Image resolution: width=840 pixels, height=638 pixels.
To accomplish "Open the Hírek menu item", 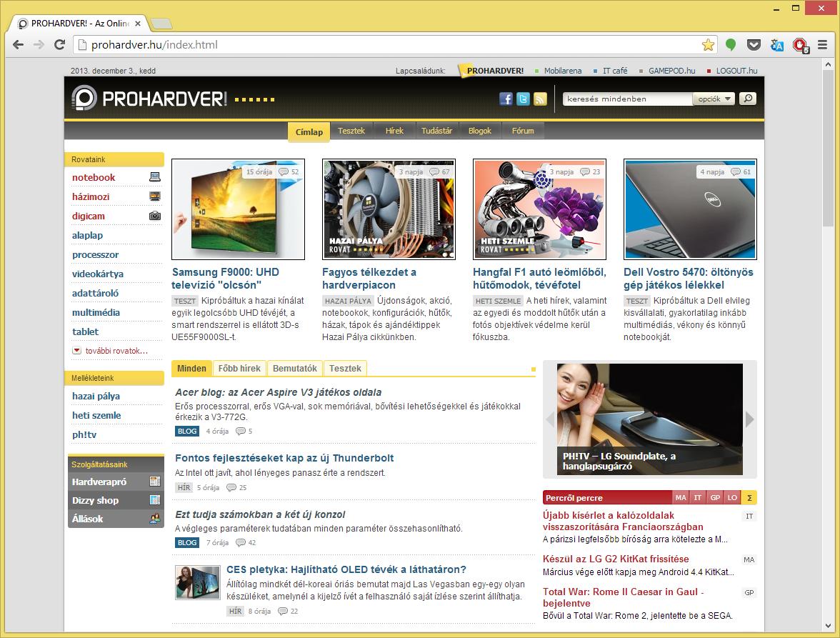I will point(394,131).
